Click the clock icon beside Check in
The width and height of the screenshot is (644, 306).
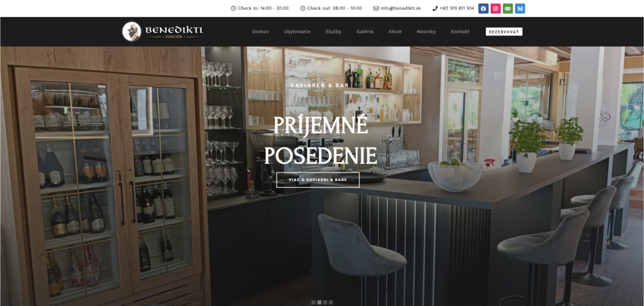pos(233,8)
